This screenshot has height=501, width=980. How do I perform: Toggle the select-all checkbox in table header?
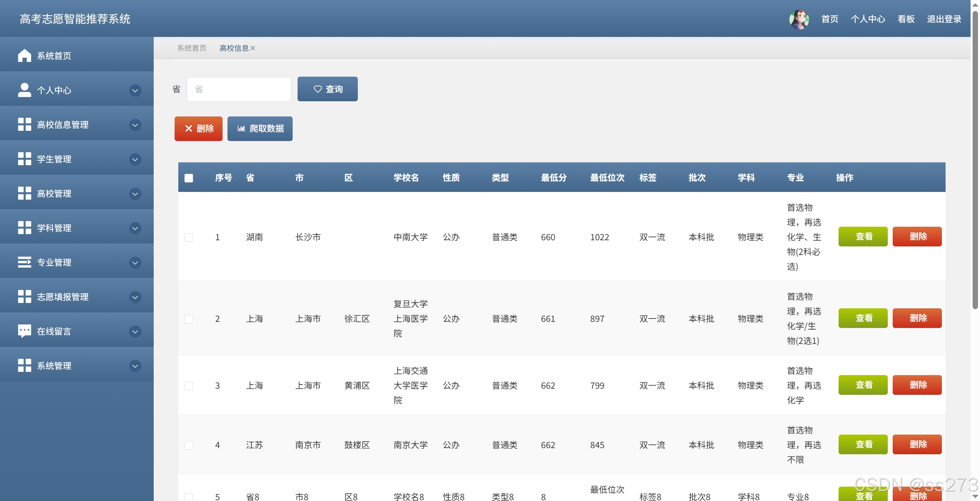(189, 178)
